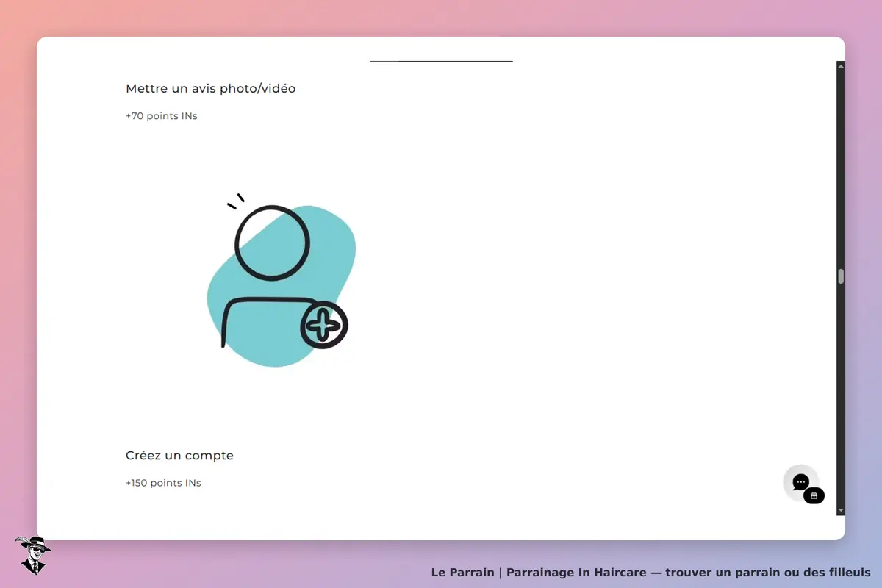Screen dimensions: 882x588
Task: Click the 'Créez un compte' heading
Action: 179,456
